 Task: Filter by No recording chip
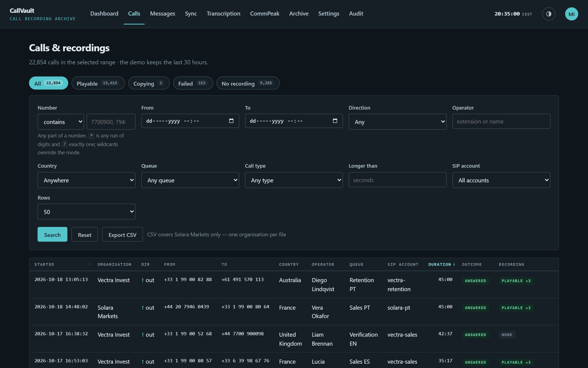pos(248,83)
